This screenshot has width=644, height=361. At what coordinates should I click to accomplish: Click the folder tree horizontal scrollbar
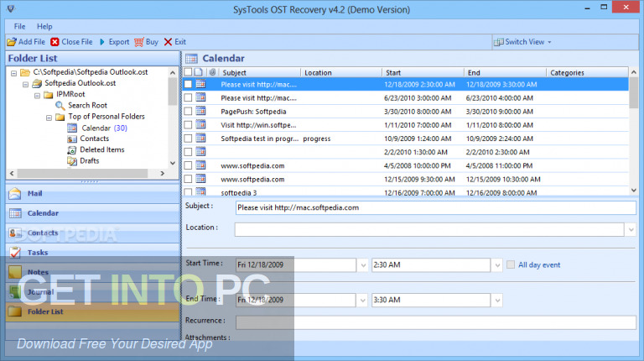click(x=82, y=174)
